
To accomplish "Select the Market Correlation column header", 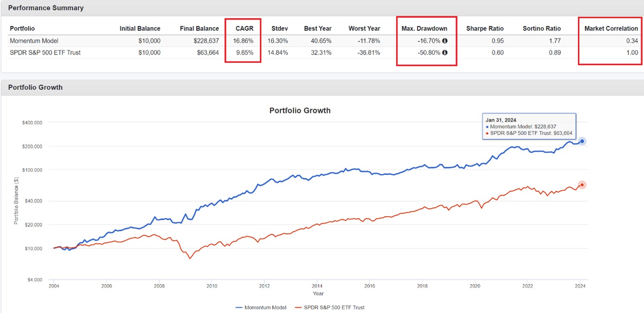I will tap(611, 28).
